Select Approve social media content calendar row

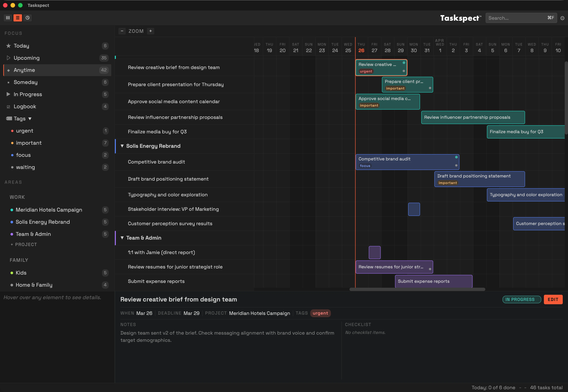[185, 102]
